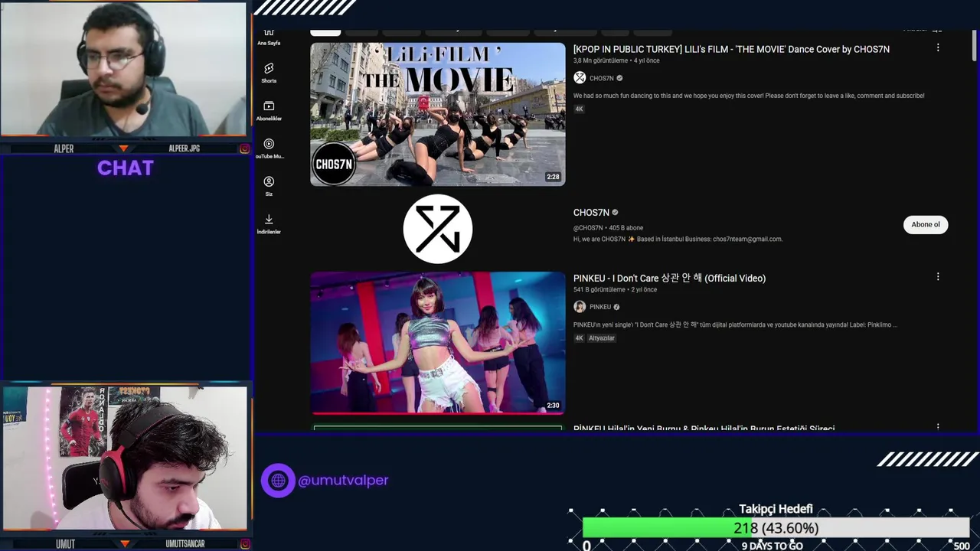Click the 'Hi, we are CHOS7N' channel description
The height and width of the screenshot is (551, 980).
click(678, 239)
